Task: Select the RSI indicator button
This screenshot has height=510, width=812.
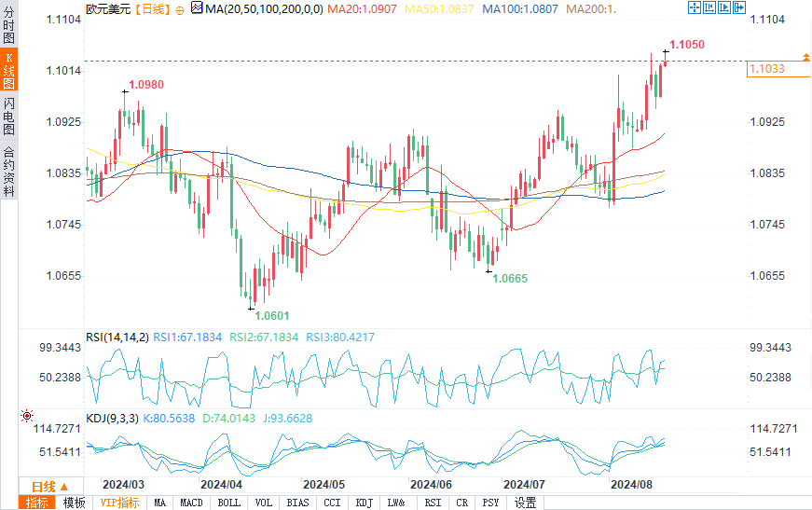Action: [x=433, y=503]
